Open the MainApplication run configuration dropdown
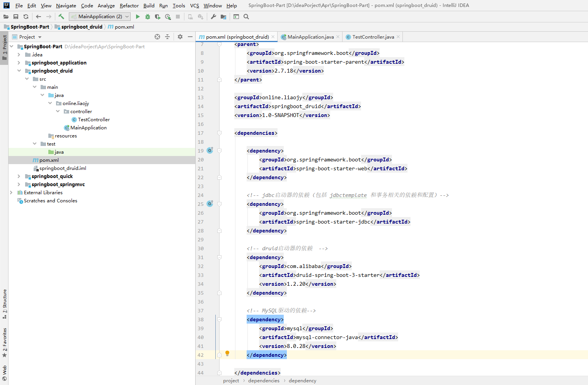This screenshot has width=588, height=385. click(100, 17)
